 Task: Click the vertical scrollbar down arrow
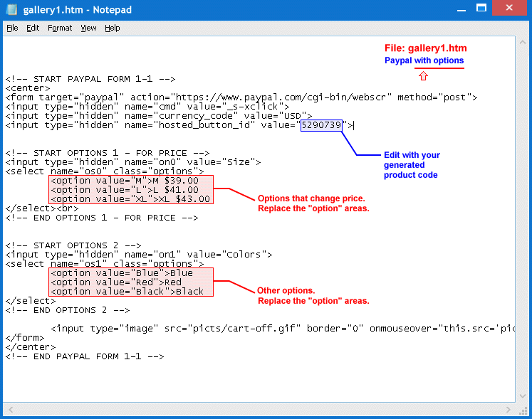pos(523,396)
